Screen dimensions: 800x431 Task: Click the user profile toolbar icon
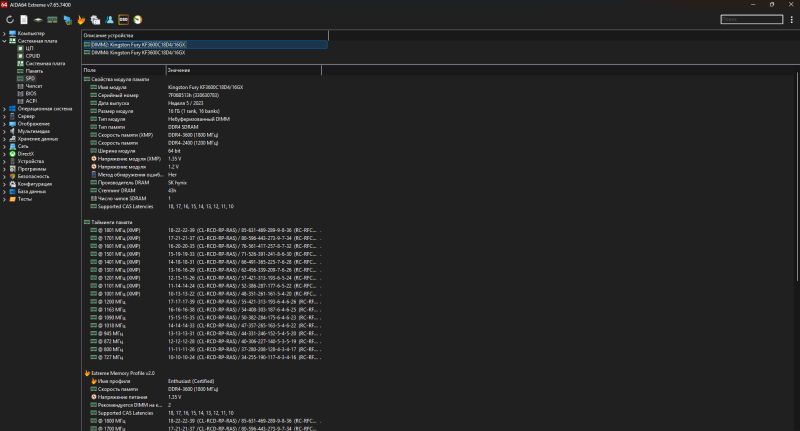109,19
